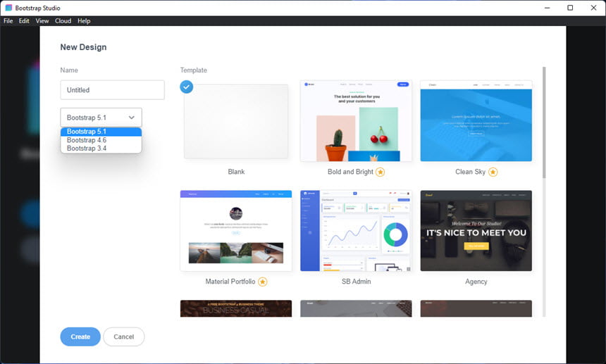Select the Clean Sky template thumbnail
This screenshot has width=606, height=364.
(476, 121)
